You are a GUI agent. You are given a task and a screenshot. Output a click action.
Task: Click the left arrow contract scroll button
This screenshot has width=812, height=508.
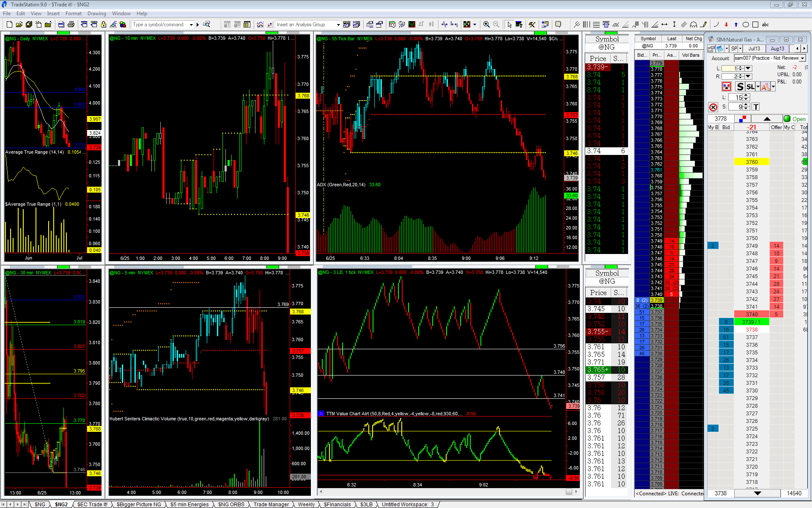point(797,49)
